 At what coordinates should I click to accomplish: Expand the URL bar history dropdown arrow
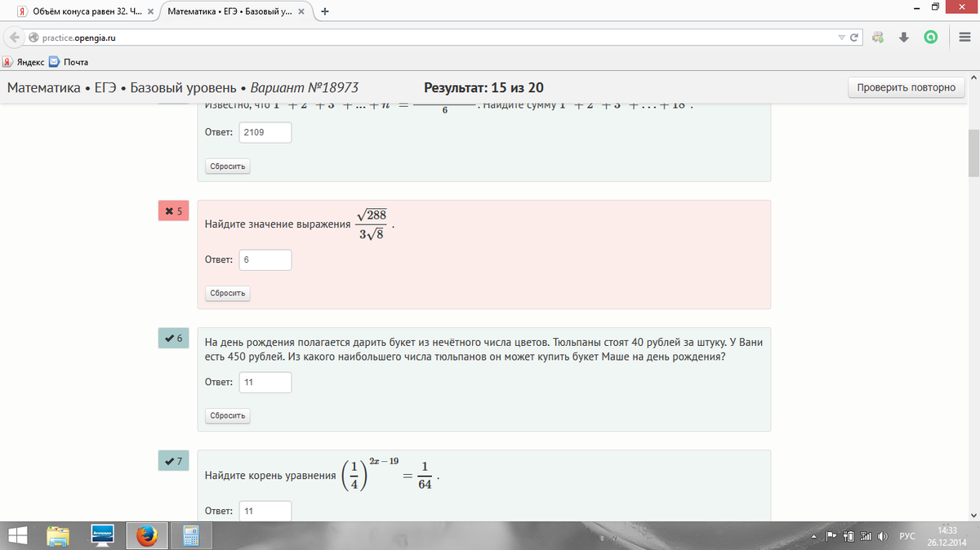point(842,38)
